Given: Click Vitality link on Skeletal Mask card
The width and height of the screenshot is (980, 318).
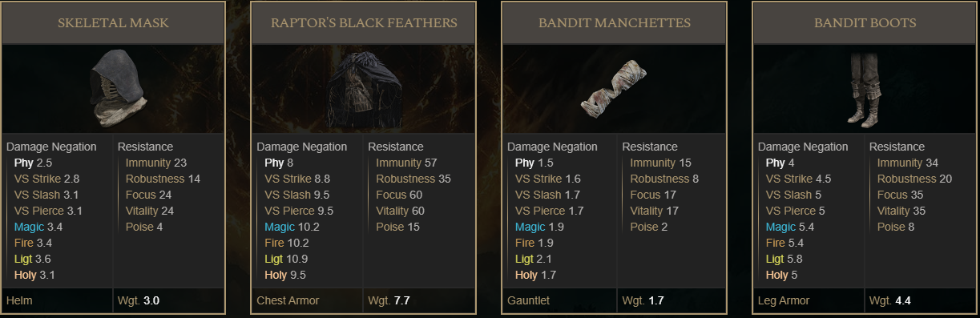Looking at the screenshot, I should coord(142,211).
